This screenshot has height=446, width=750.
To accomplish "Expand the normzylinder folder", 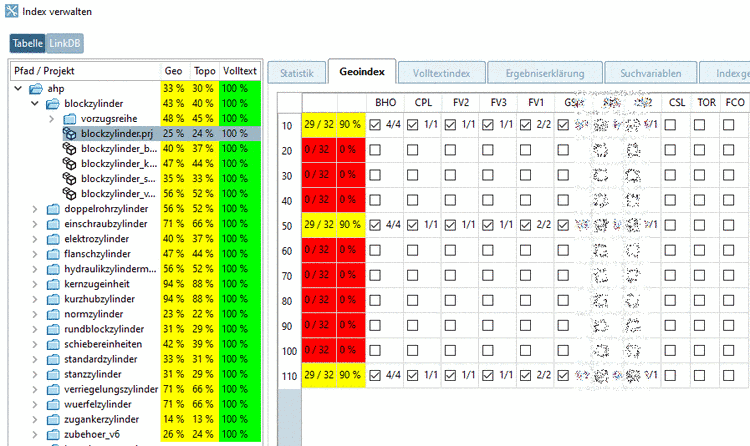I will click(35, 314).
